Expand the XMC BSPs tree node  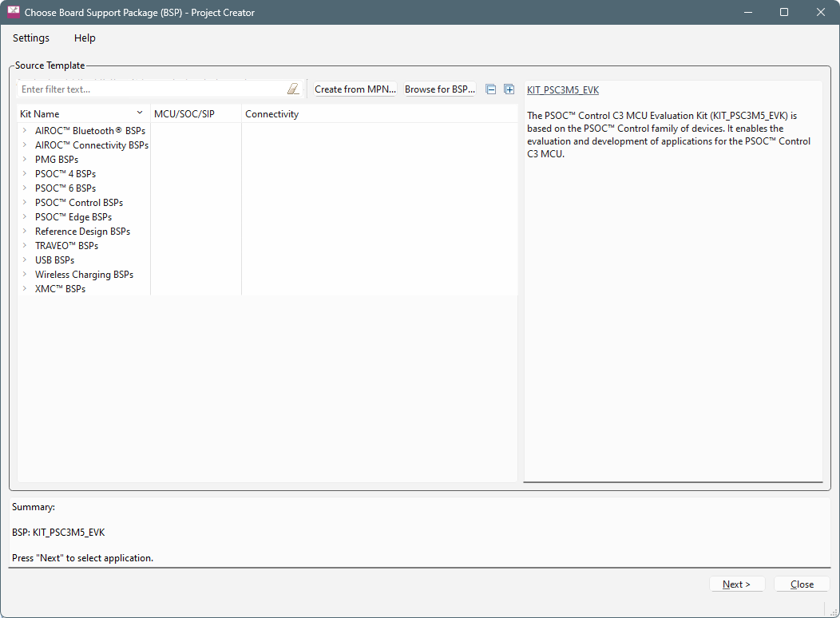coord(25,289)
